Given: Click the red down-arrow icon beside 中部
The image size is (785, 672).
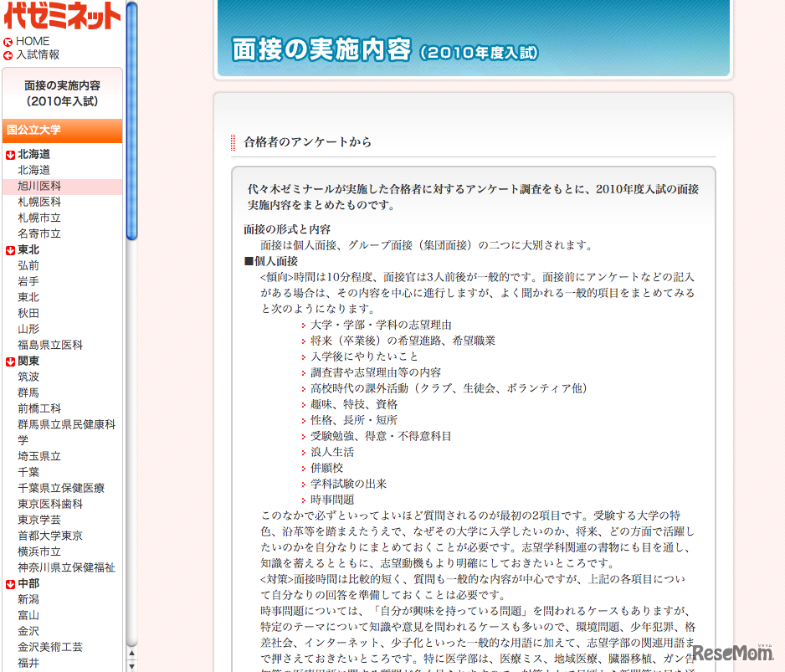Looking at the screenshot, I should (10, 584).
